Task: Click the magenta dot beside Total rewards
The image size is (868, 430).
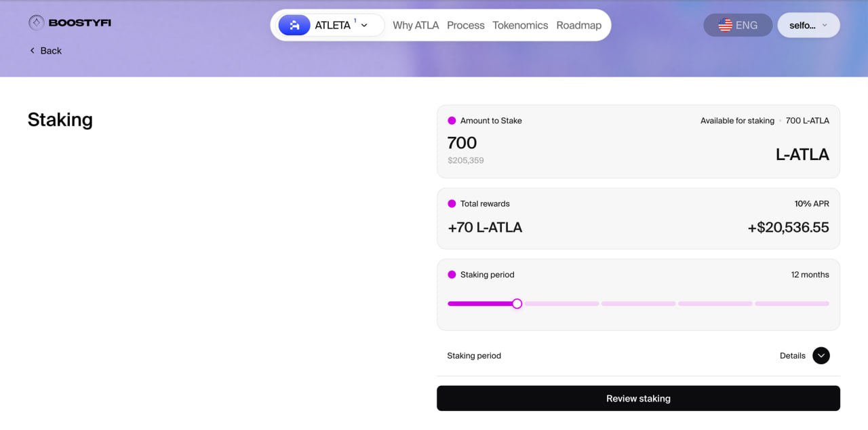Action: 452,203
